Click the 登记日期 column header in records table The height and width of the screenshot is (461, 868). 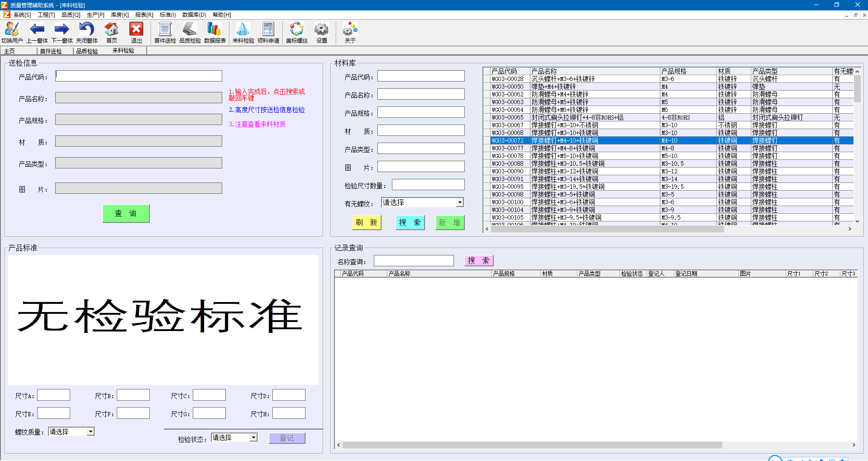(706, 274)
